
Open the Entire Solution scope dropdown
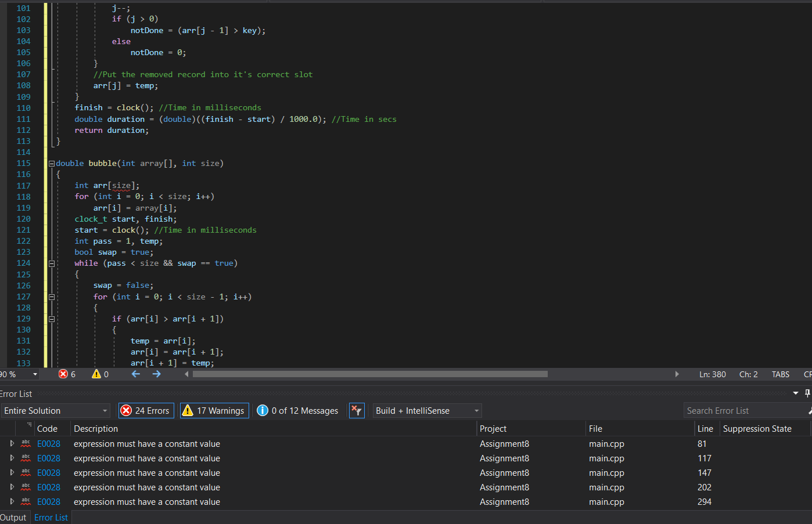pos(56,411)
